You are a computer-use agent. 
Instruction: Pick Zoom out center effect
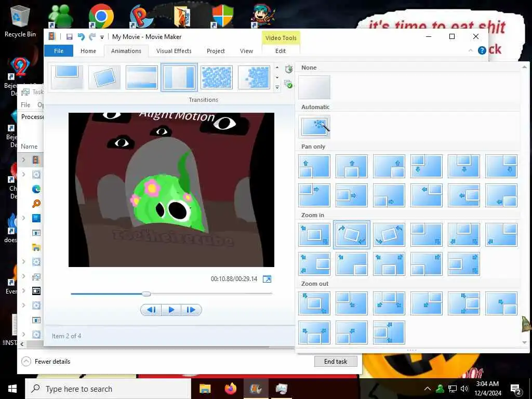point(314,303)
